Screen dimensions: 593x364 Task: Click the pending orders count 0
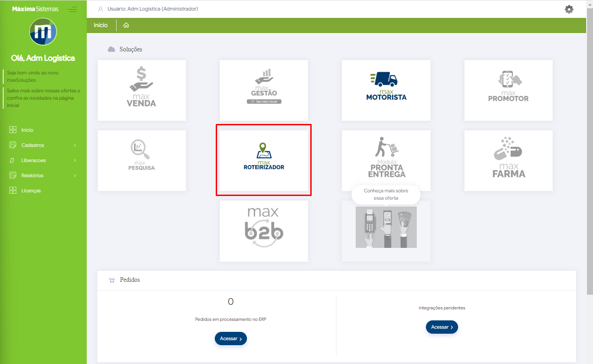coord(231,302)
